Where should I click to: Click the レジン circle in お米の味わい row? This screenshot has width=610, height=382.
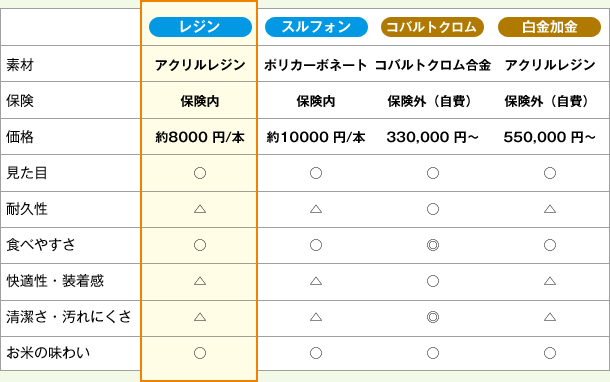[200, 353]
